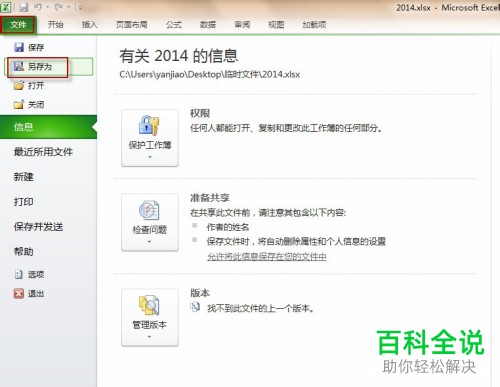Click the link 允许将此信息保存在您的文件中
The height and width of the screenshot is (387, 500).
pos(267,256)
